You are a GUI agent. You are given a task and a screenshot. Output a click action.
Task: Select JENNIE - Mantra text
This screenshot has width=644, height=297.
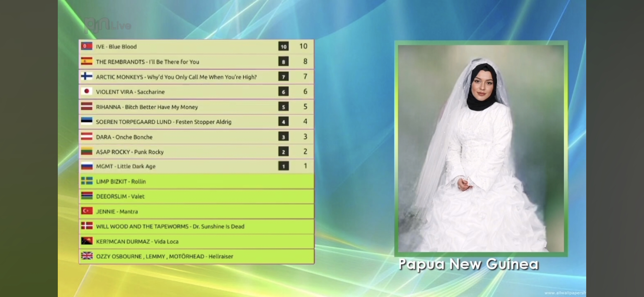(117, 211)
